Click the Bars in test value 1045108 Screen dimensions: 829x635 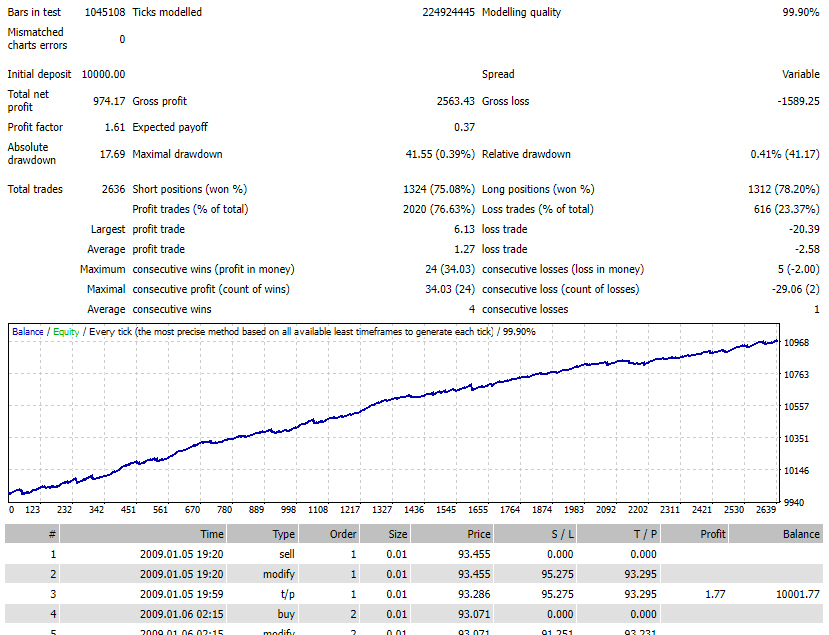pos(105,12)
